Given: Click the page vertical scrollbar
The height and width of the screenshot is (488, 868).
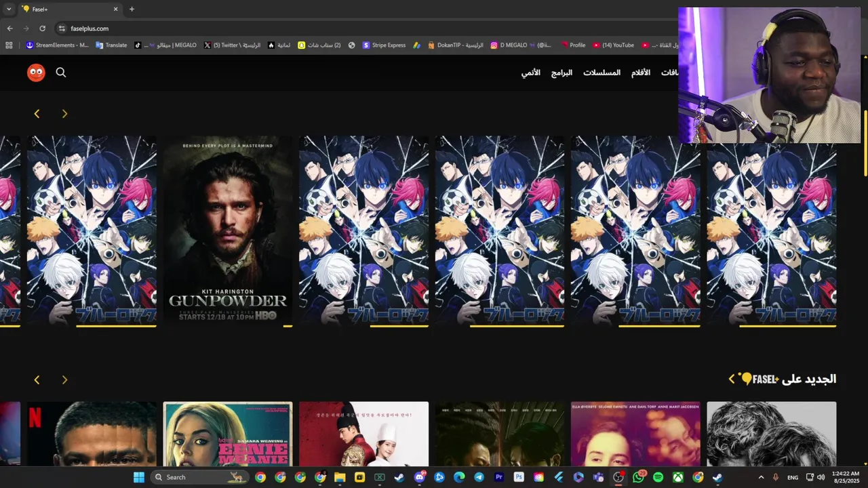Looking at the screenshot, I should 865,142.
